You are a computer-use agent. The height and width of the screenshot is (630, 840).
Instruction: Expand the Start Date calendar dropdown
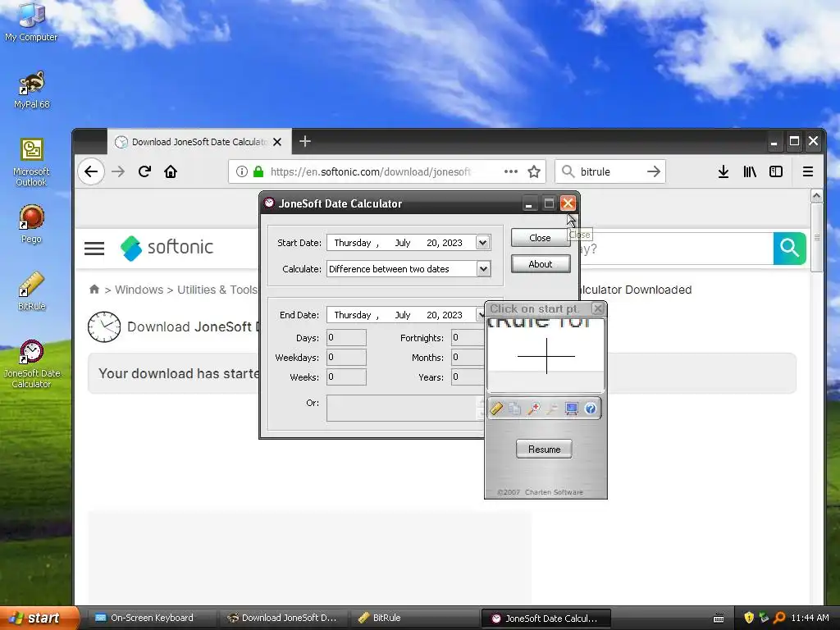(x=482, y=243)
